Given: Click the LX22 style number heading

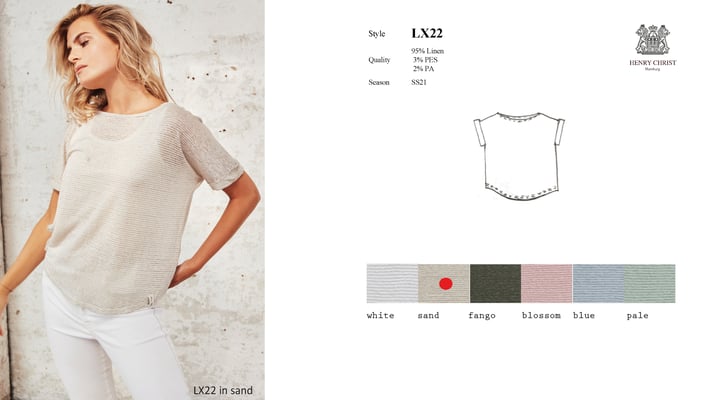Looking at the screenshot, I should click(427, 33).
